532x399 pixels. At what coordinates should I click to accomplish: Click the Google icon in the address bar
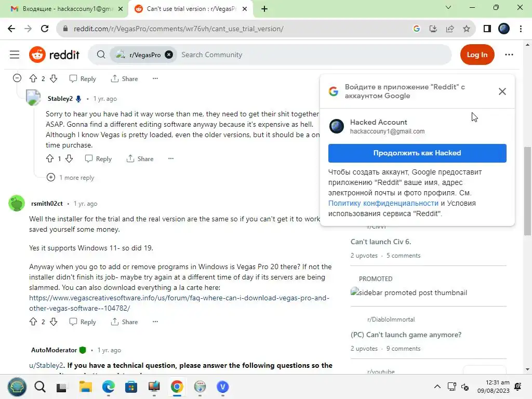tap(417, 29)
